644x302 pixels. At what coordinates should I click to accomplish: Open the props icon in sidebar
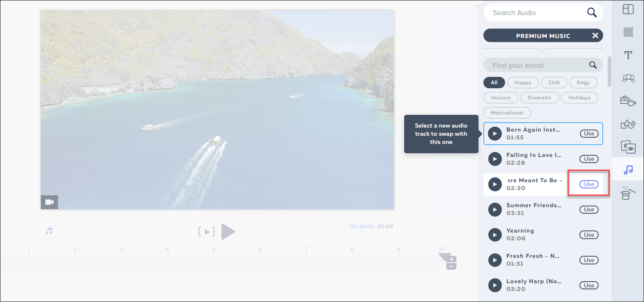pyautogui.click(x=628, y=101)
